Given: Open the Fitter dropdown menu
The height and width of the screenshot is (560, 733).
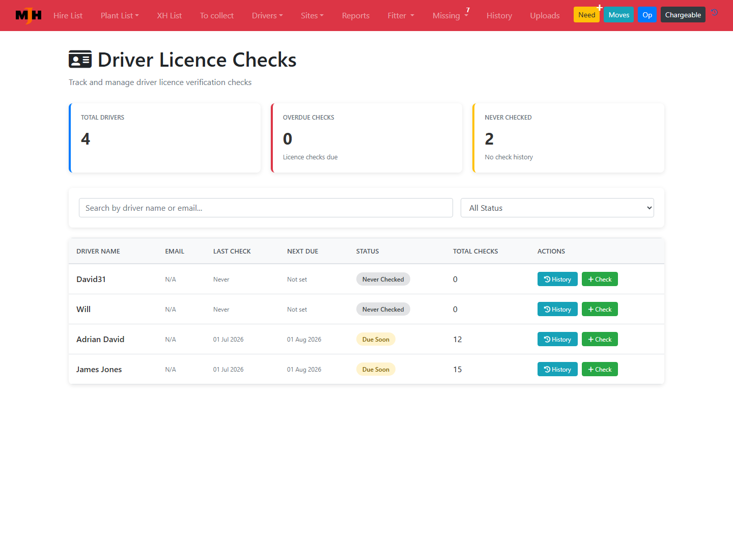Looking at the screenshot, I should pos(401,15).
